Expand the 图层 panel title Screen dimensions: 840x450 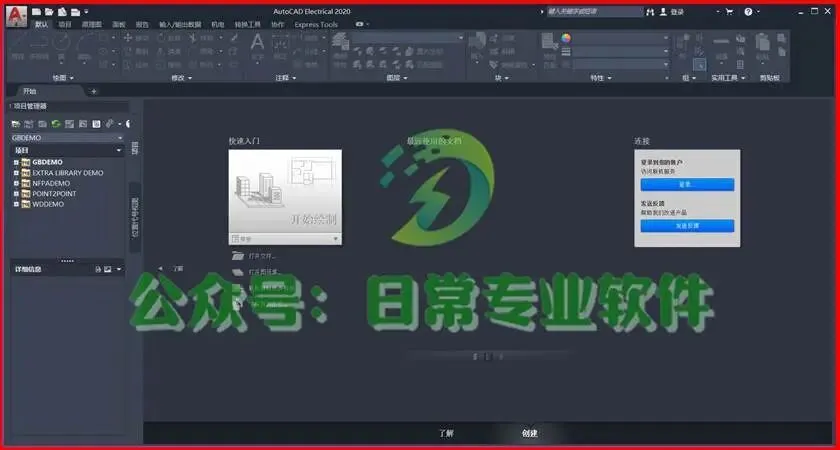point(397,78)
